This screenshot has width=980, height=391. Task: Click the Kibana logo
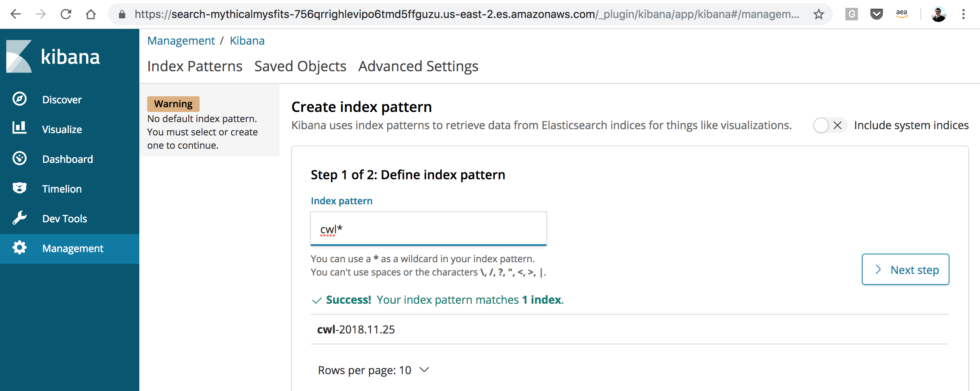(19, 56)
